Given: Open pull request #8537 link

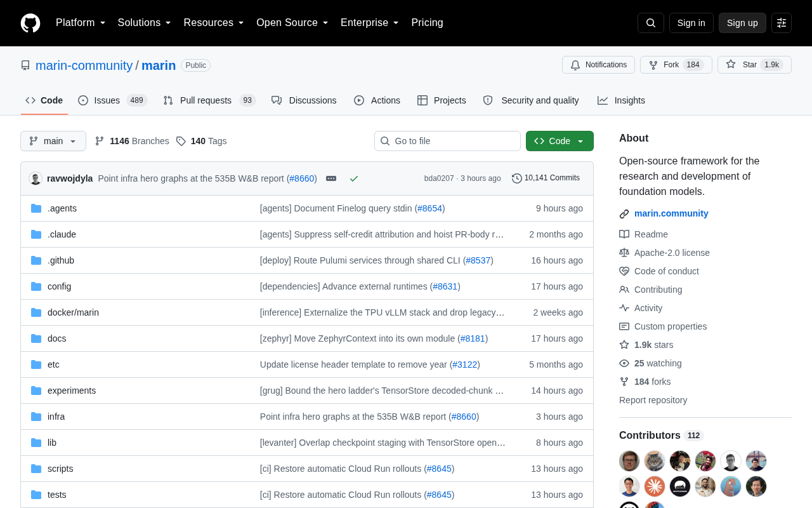Looking at the screenshot, I should (x=478, y=260).
